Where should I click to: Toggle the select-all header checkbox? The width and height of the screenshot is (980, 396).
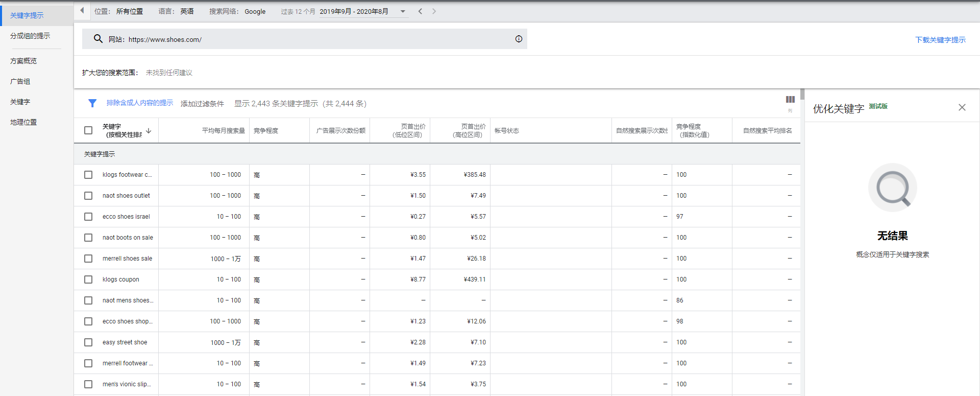(88, 130)
